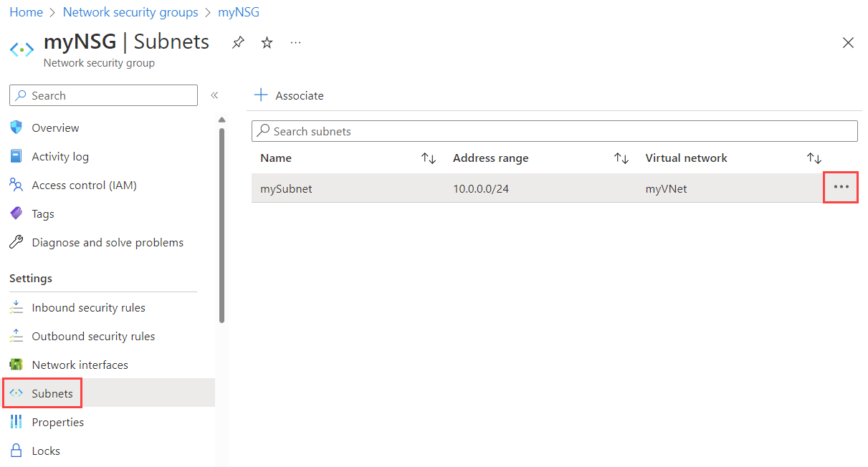
Task: Select the Overview shield icon
Action: coord(16,127)
